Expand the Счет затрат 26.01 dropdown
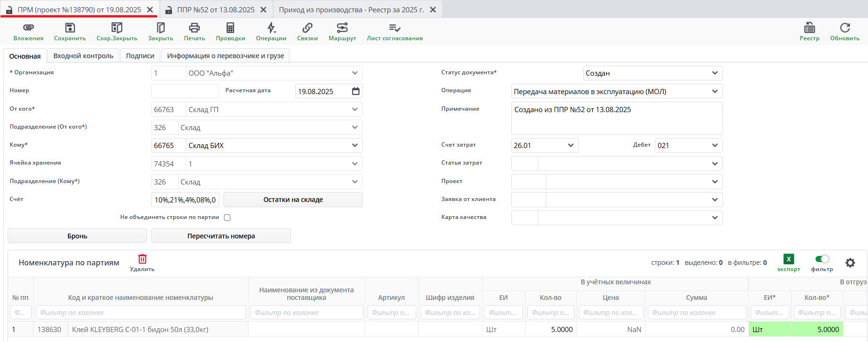 tap(570, 145)
